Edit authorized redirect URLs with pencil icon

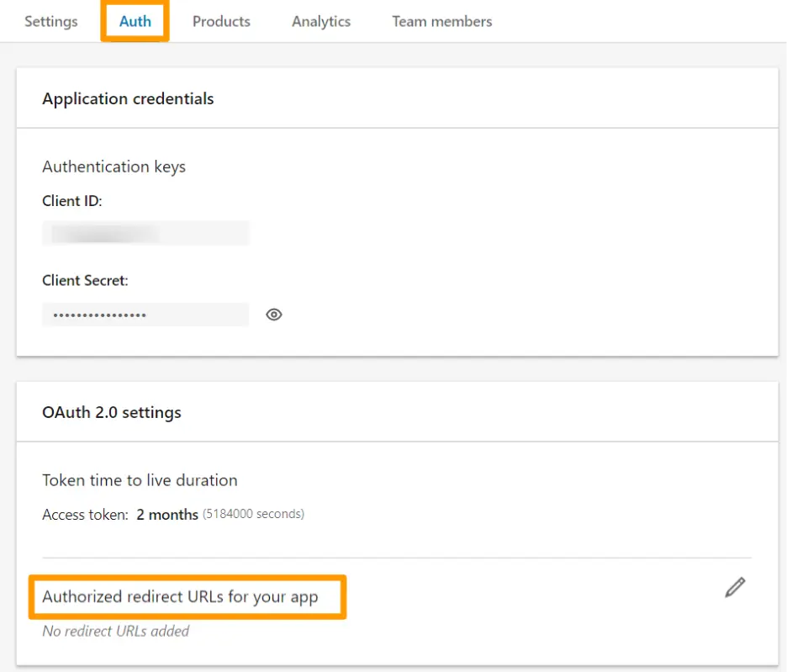click(x=736, y=587)
